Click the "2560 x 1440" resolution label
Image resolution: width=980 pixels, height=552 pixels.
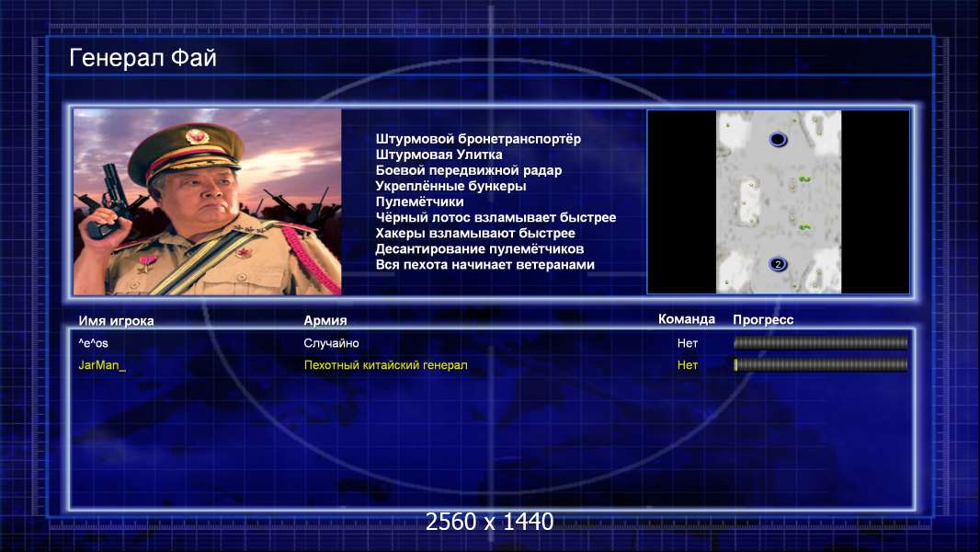pos(489,522)
